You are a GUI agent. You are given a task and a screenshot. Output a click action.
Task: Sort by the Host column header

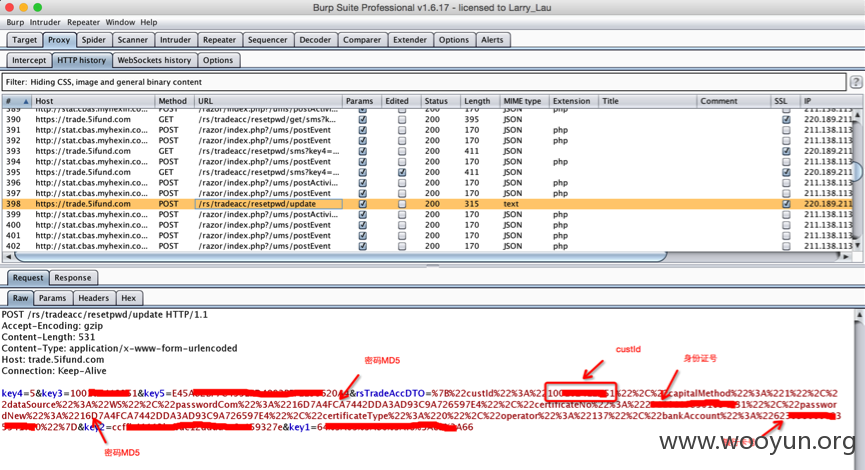point(93,102)
